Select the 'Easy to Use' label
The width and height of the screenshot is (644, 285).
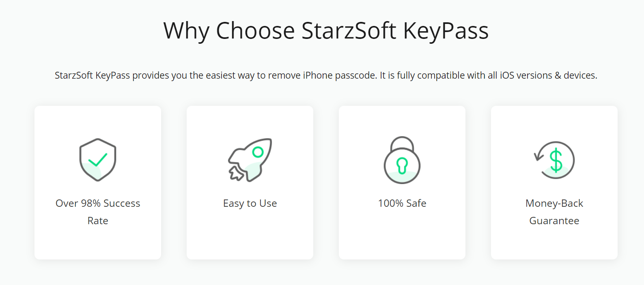pyautogui.click(x=250, y=203)
